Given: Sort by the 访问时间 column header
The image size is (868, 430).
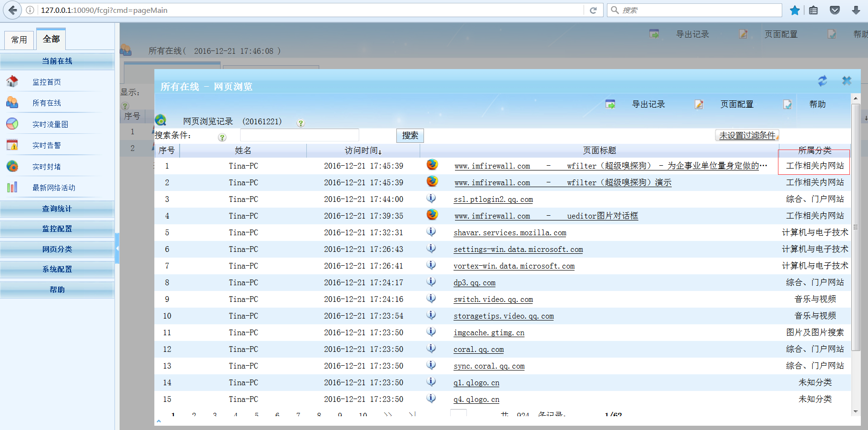Looking at the screenshot, I should (363, 150).
